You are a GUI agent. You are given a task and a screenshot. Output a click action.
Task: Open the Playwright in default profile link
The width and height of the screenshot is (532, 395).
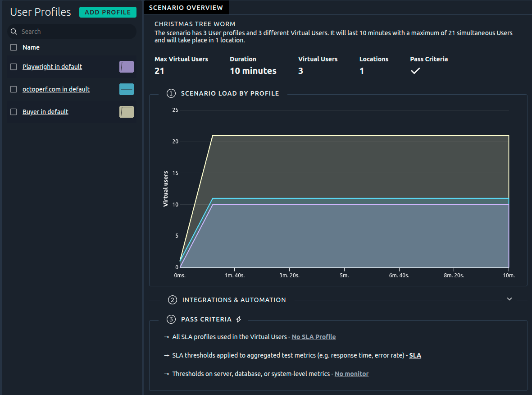[52, 67]
